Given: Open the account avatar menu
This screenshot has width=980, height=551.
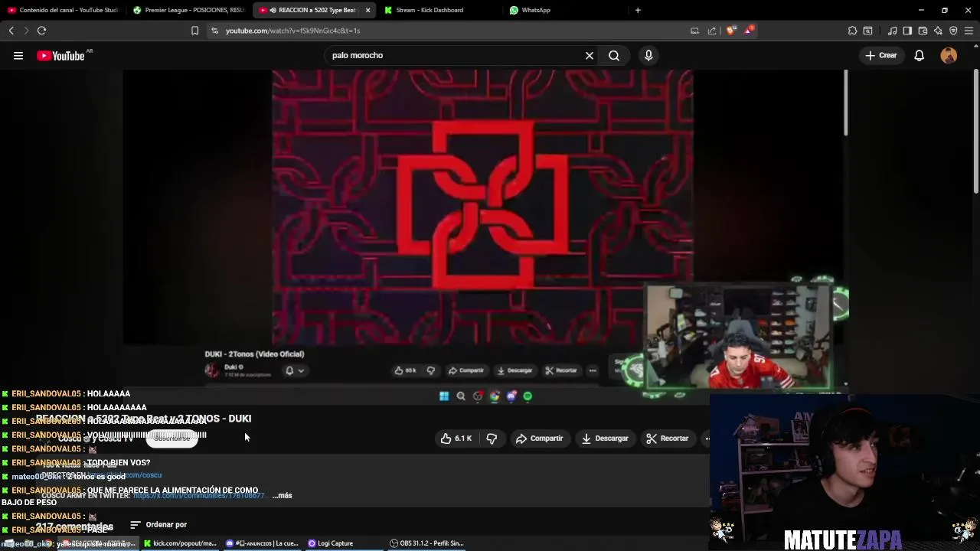Looking at the screenshot, I should 949,55.
